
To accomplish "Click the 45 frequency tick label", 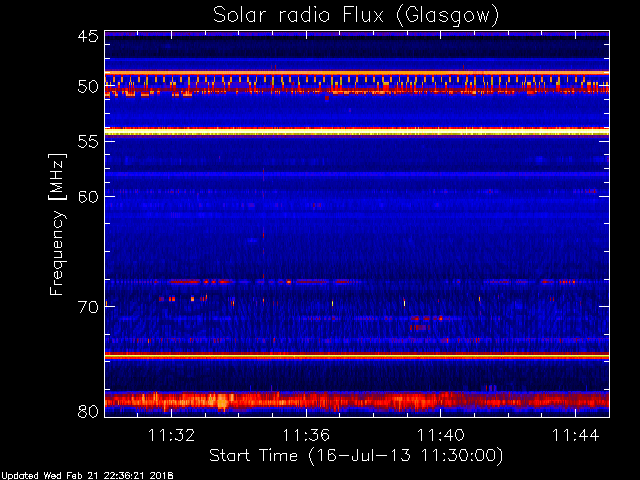I will pos(88,36).
